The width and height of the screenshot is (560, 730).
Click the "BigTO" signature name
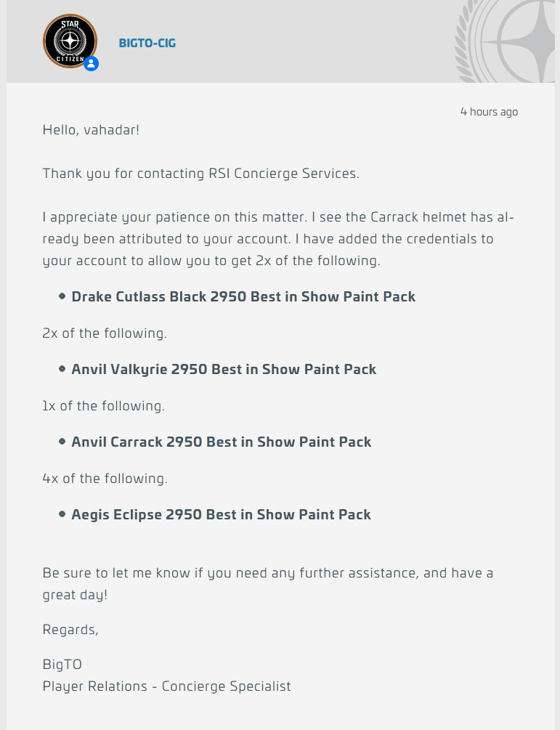coord(62,665)
